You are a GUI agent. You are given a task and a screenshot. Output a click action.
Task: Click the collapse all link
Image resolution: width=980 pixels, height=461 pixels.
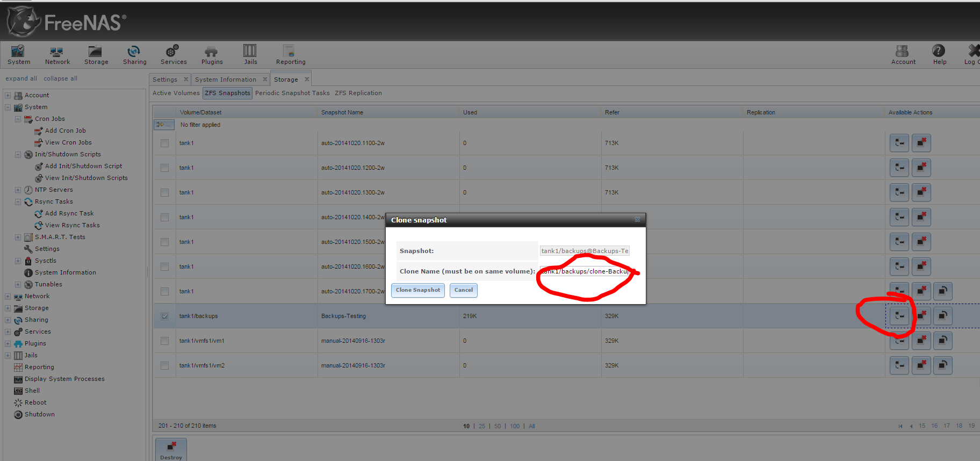60,78
